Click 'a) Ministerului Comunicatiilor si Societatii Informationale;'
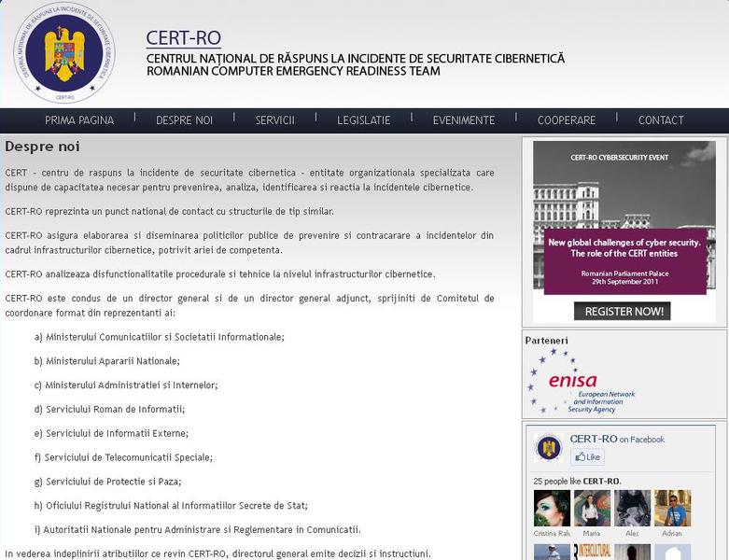 coord(159,337)
